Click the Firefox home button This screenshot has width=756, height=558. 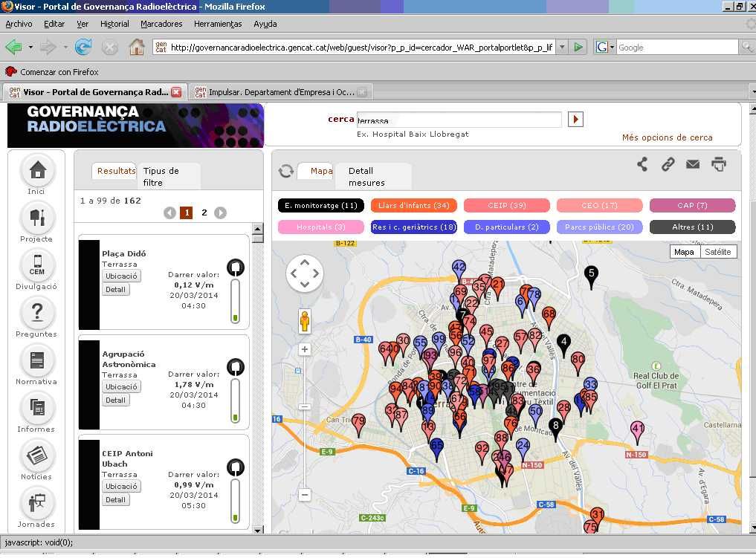137,48
